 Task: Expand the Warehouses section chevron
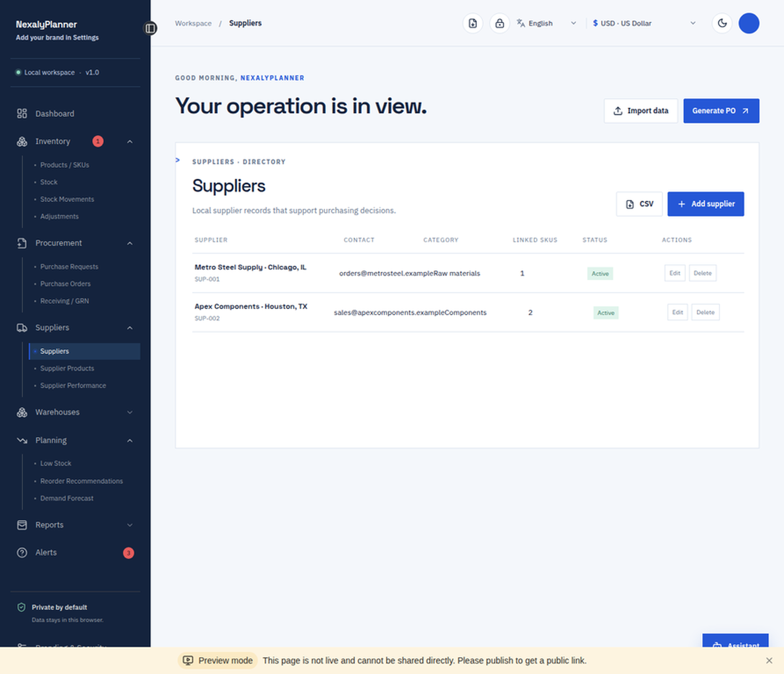[x=130, y=412]
